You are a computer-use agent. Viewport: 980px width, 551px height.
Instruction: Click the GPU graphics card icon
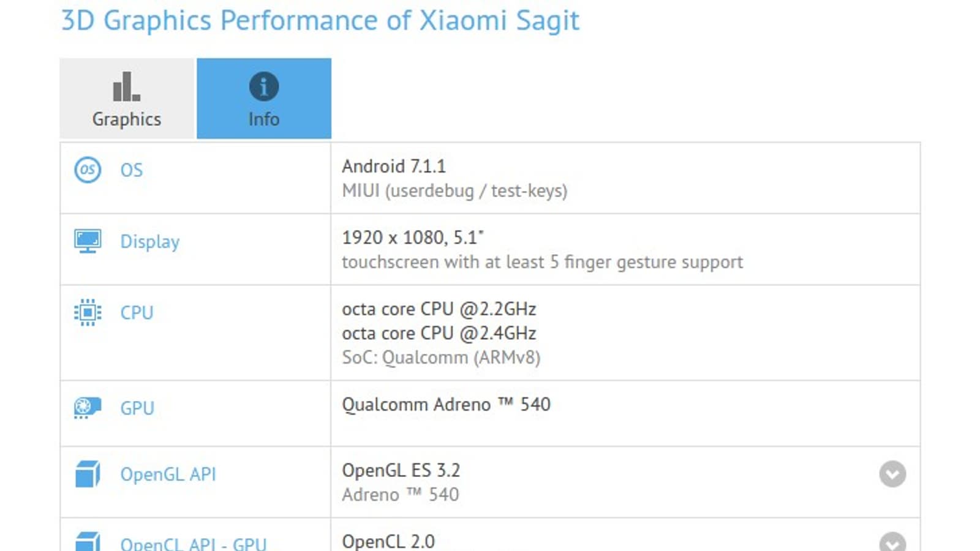(x=88, y=408)
